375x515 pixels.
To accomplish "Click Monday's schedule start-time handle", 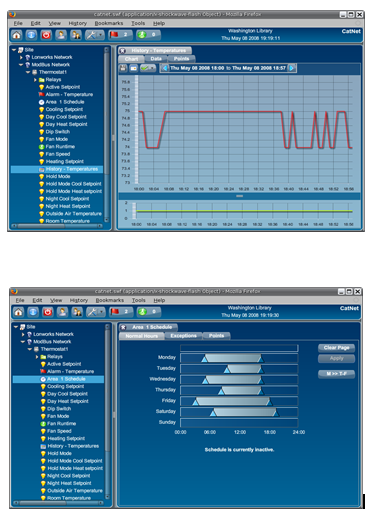I will [x=204, y=359].
